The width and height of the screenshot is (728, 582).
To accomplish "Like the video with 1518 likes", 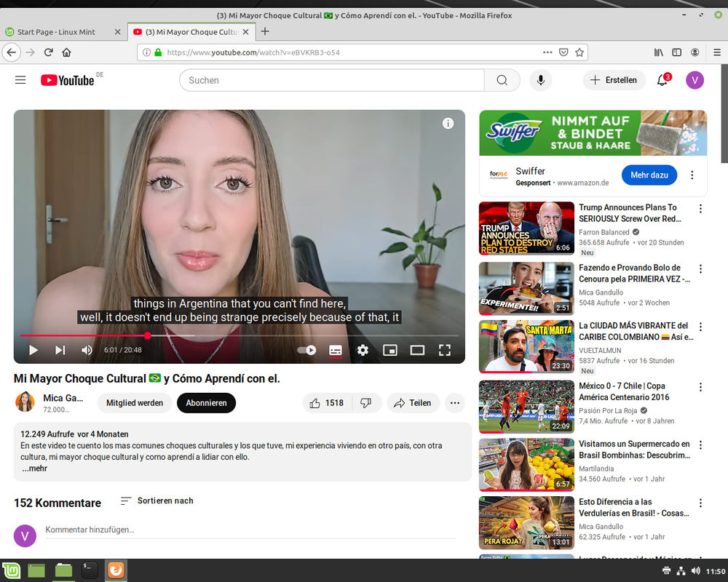I will 328,403.
